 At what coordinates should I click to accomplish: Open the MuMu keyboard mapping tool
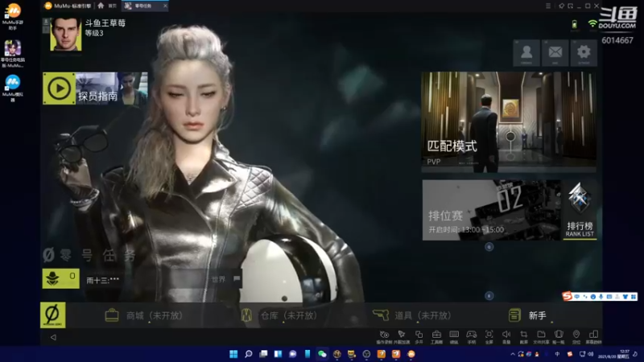454,337
